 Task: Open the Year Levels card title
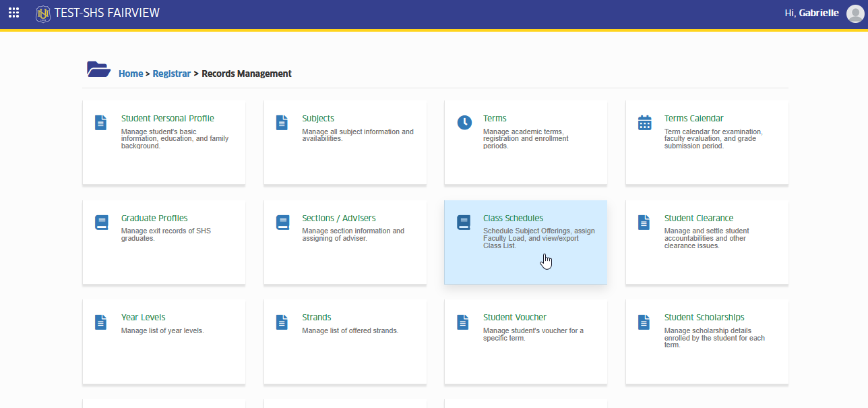[x=144, y=318]
